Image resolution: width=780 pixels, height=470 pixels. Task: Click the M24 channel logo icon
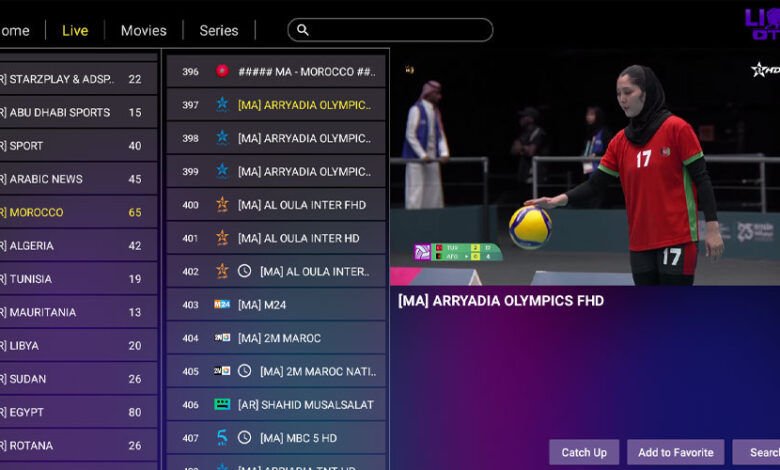[222, 305]
